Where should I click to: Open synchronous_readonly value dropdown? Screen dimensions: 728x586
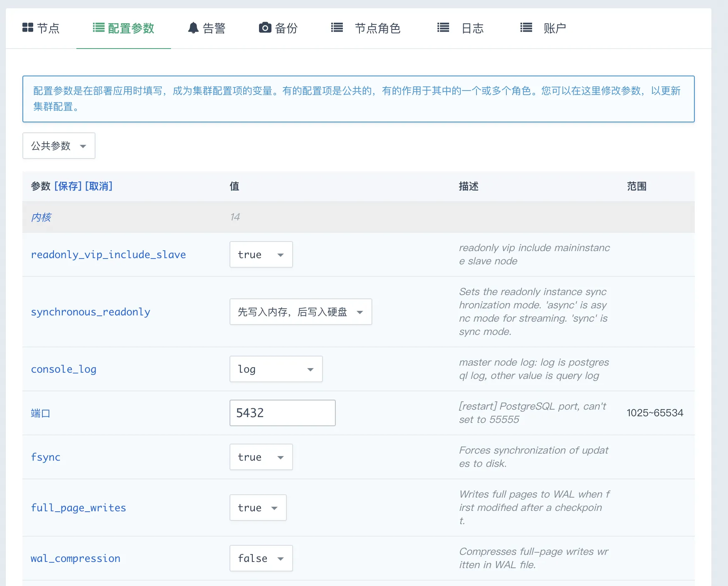pyautogui.click(x=301, y=312)
